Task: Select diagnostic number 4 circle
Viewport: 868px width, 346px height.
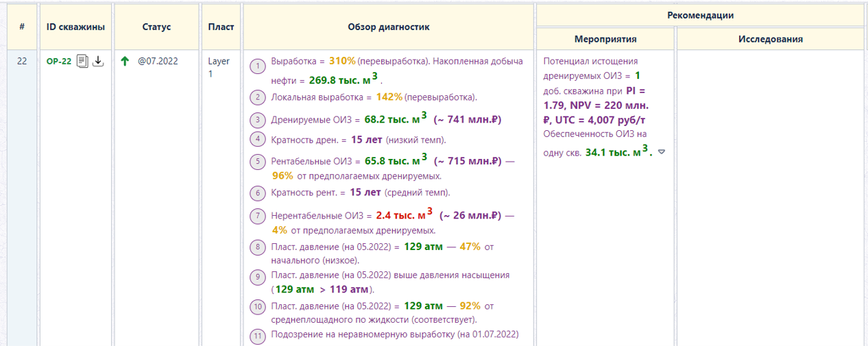Action: pos(258,140)
